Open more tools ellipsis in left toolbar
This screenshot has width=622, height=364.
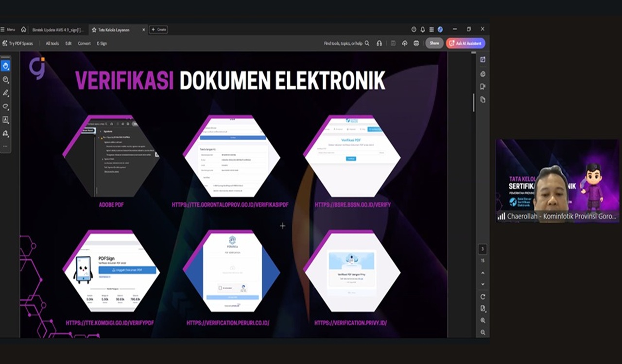point(6,146)
